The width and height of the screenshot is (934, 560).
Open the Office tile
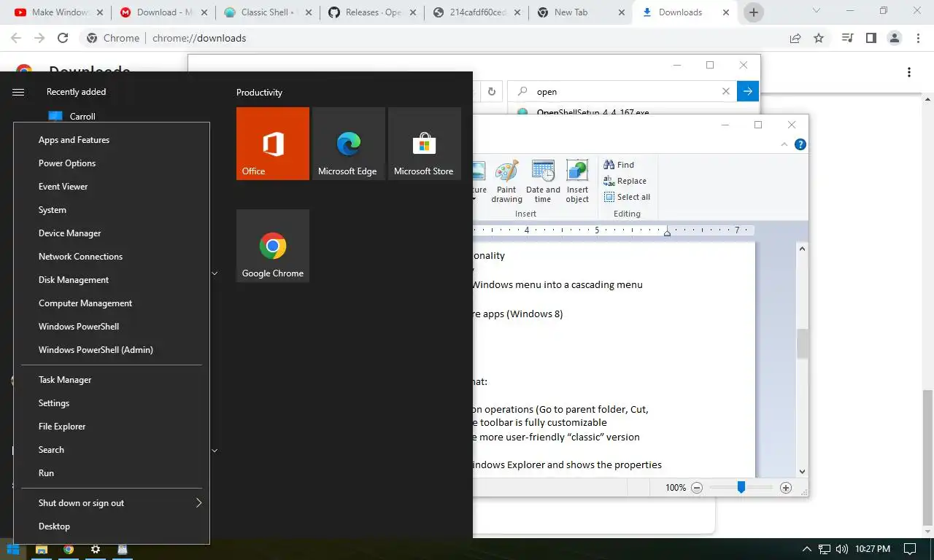273,144
